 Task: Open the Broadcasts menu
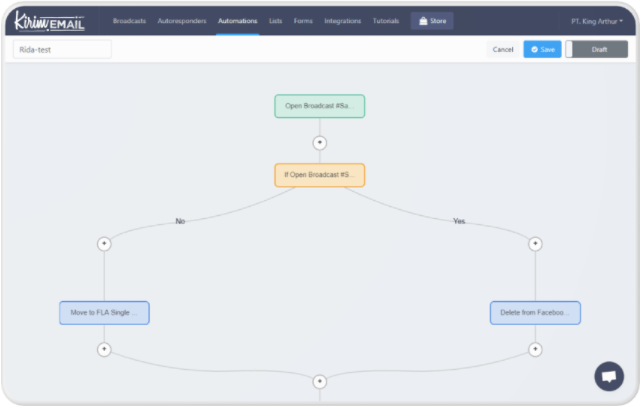(x=130, y=21)
